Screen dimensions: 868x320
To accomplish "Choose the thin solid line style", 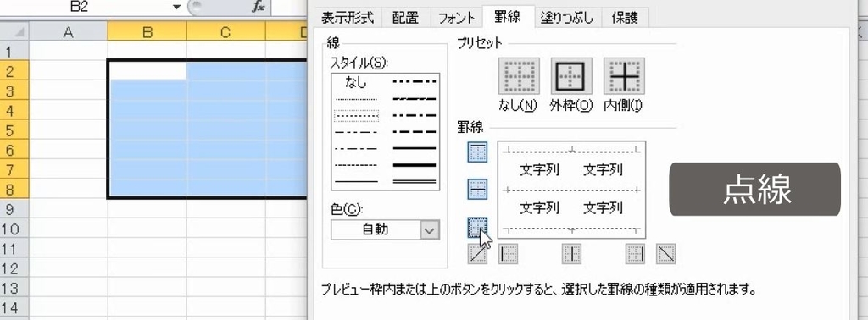I will point(356,181).
